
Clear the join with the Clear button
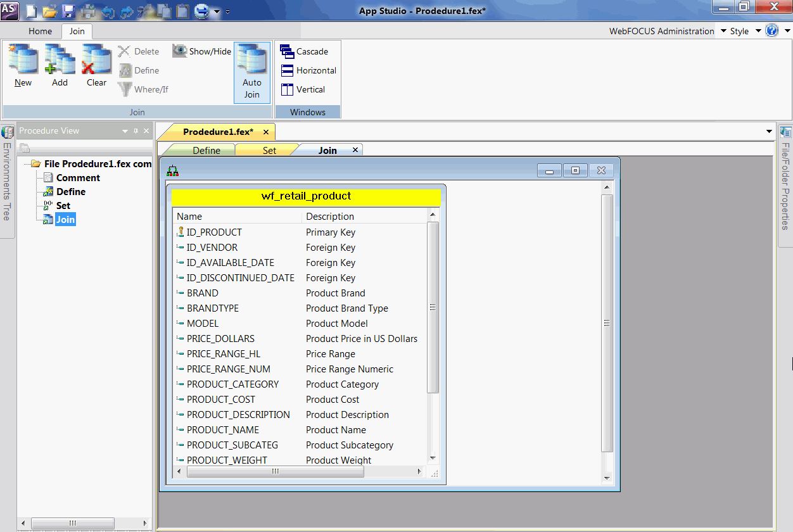point(96,66)
